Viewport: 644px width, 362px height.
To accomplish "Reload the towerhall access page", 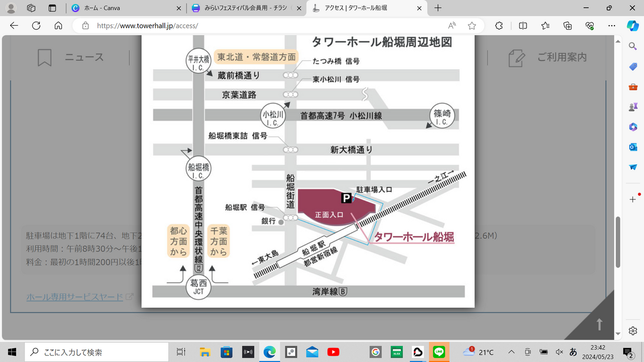I will pyautogui.click(x=36, y=26).
